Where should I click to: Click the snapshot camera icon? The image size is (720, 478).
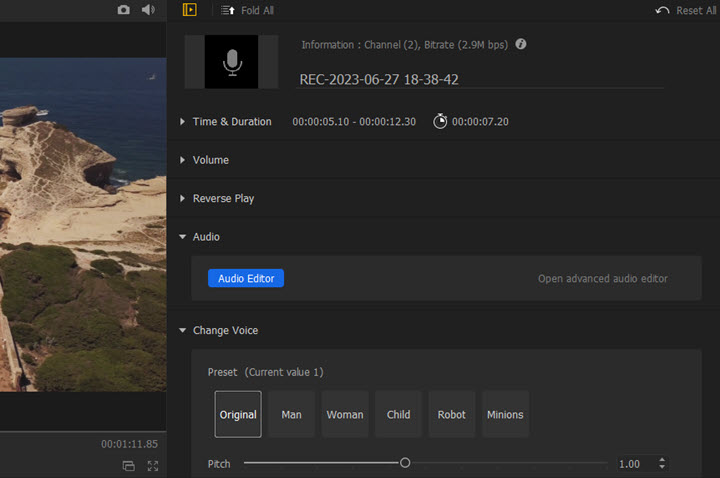pos(123,10)
